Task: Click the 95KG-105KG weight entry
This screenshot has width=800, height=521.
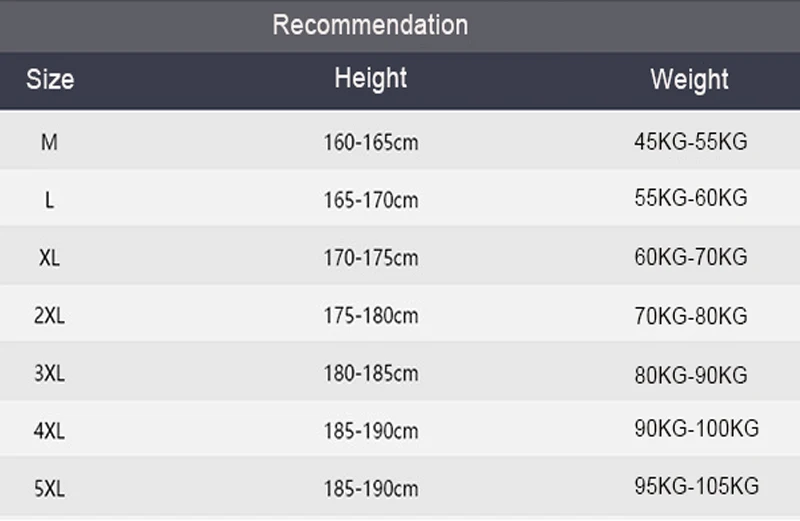Action: [696, 488]
